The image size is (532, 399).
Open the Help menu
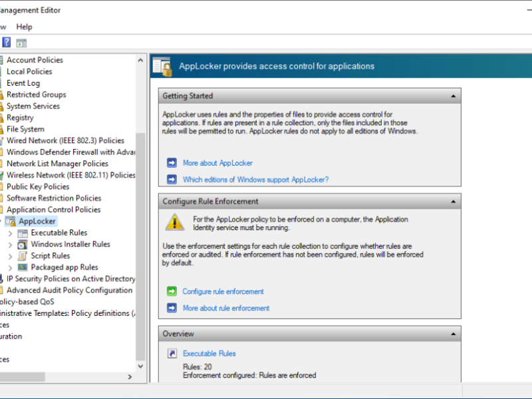tap(24, 27)
